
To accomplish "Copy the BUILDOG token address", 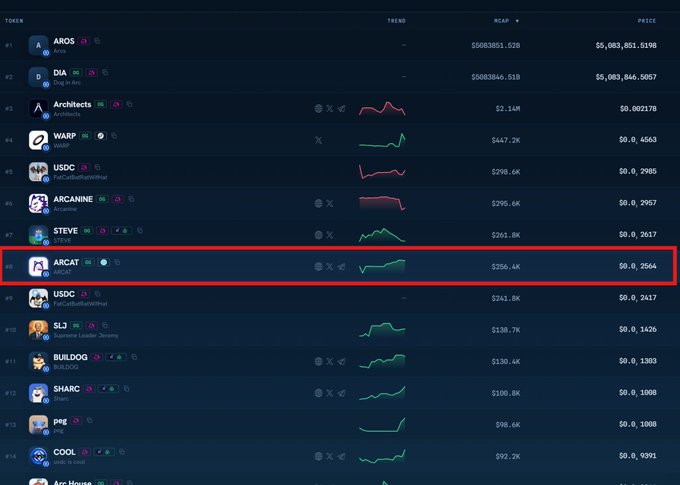I will pyautogui.click(x=134, y=357).
